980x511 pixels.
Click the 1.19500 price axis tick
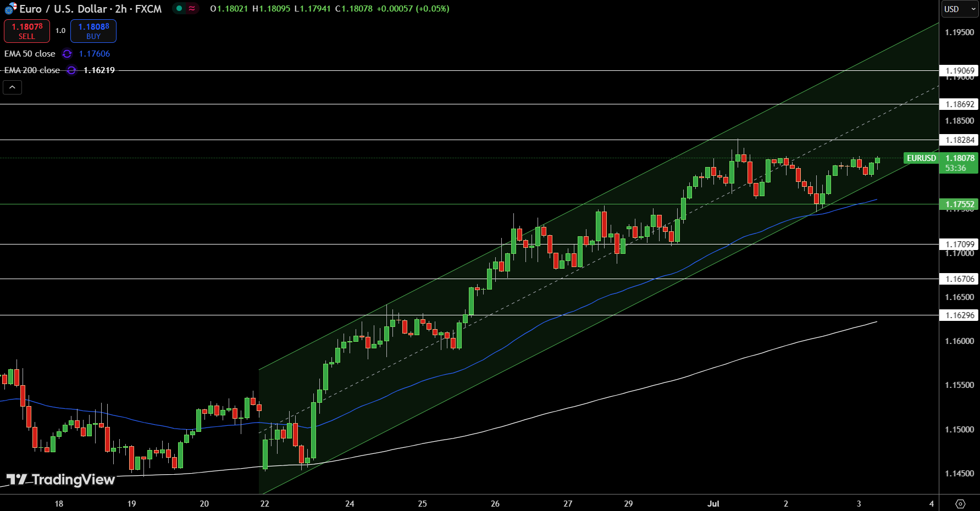(959, 32)
